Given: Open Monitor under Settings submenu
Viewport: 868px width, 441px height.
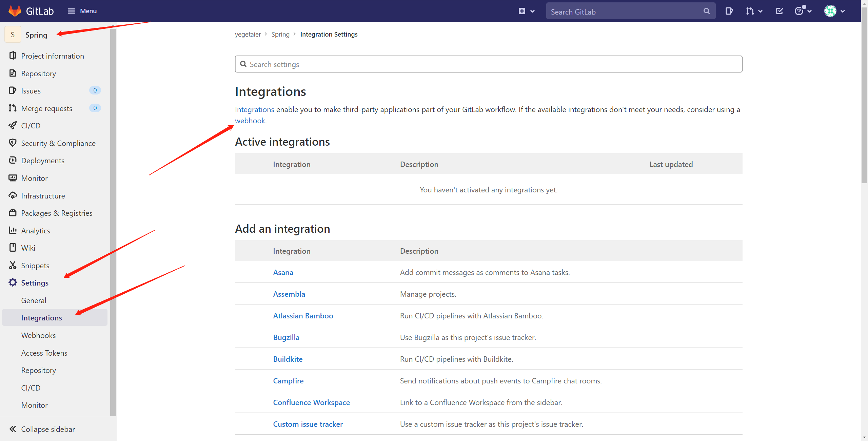Looking at the screenshot, I should click(x=34, y=405).
